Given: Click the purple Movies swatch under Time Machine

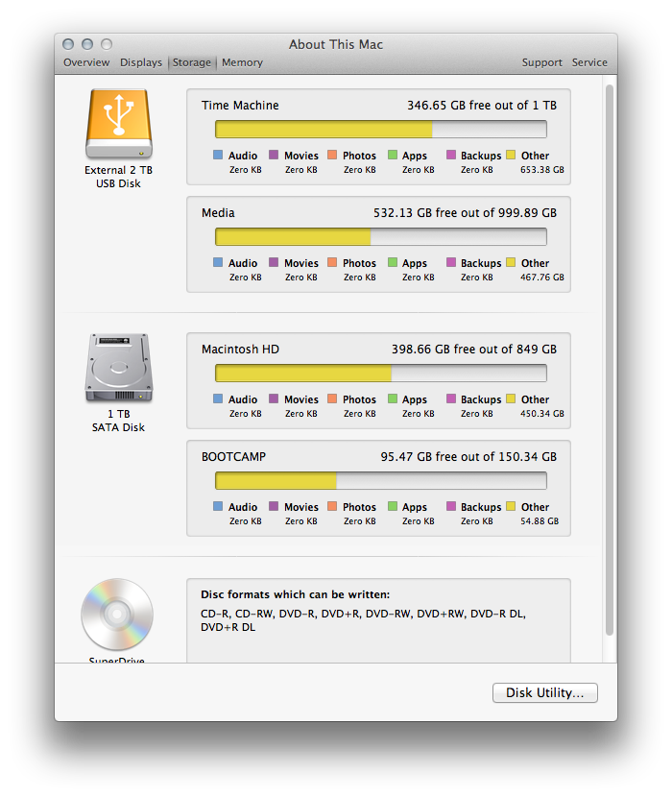Looking at the screenshot, I should coord(274,155).
